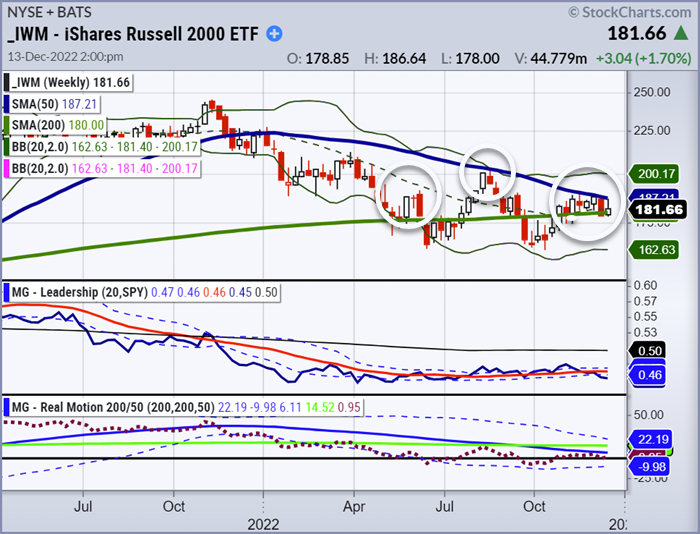Click the Apr label on time axis
Screen dimensions: 700x534
(x=354, y=506)
